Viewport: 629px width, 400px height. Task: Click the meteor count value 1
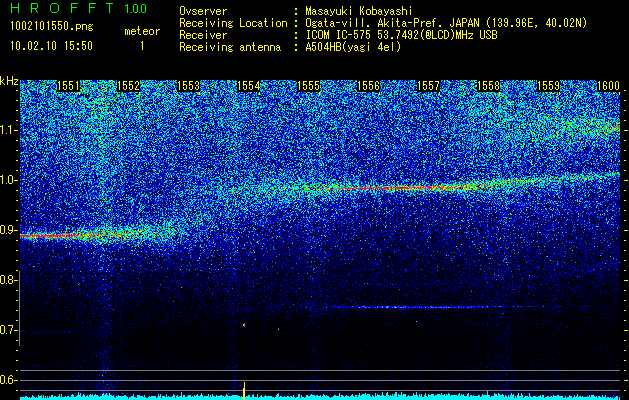(x=142, y=47)
